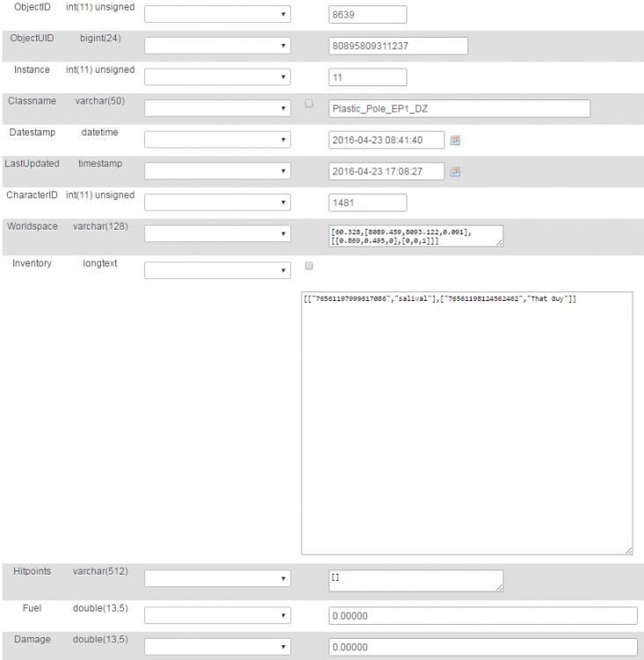Click the ObjectUID field with 80895809311237

397,46
